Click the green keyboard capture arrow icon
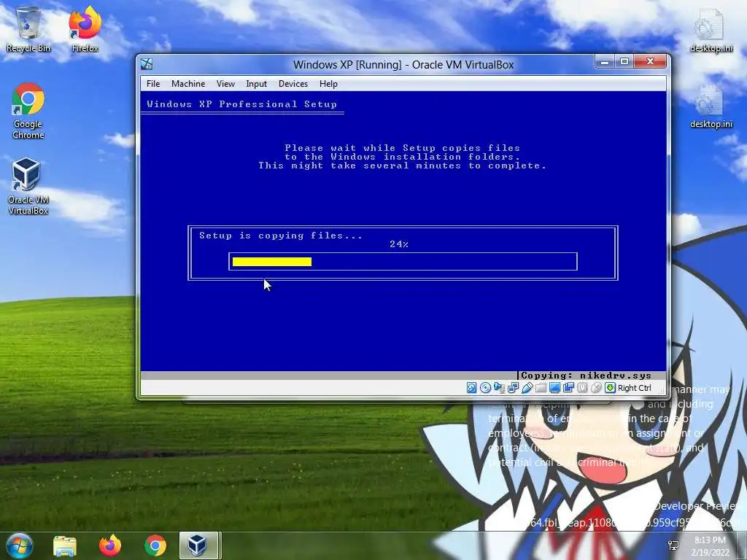This screenshot has width=747, height=560. [610, 388]
